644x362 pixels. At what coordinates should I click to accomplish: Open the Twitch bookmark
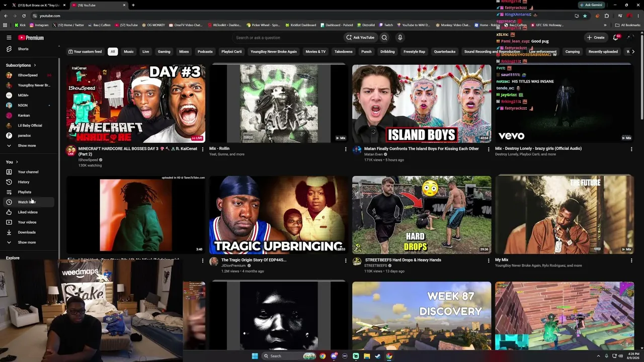pyautogui.click(x=386, y=25)
